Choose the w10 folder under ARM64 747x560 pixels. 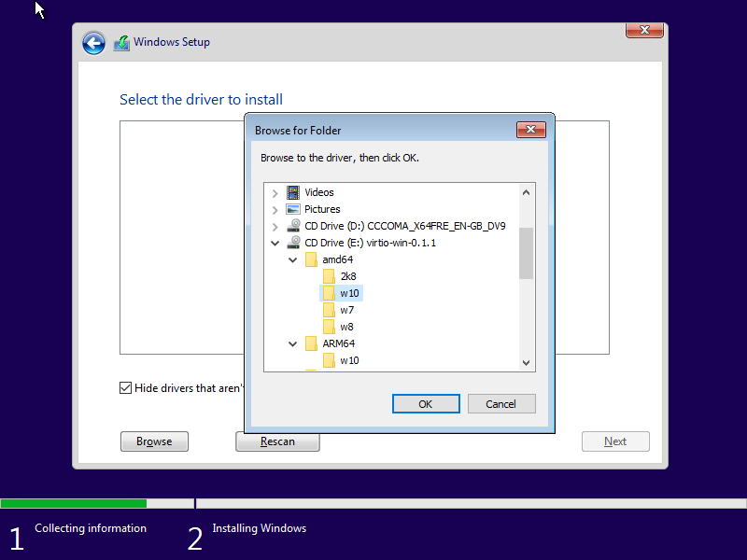tap(349, 360)
